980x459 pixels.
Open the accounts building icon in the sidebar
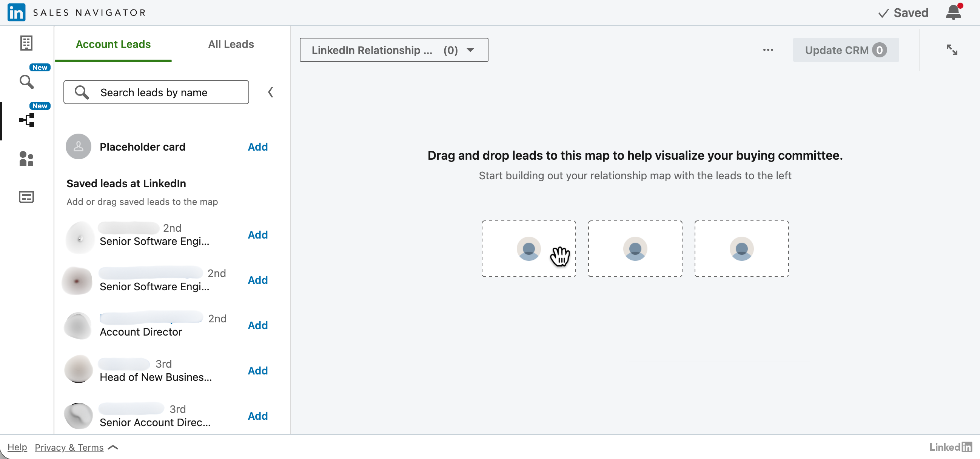(x=26, y=43)
